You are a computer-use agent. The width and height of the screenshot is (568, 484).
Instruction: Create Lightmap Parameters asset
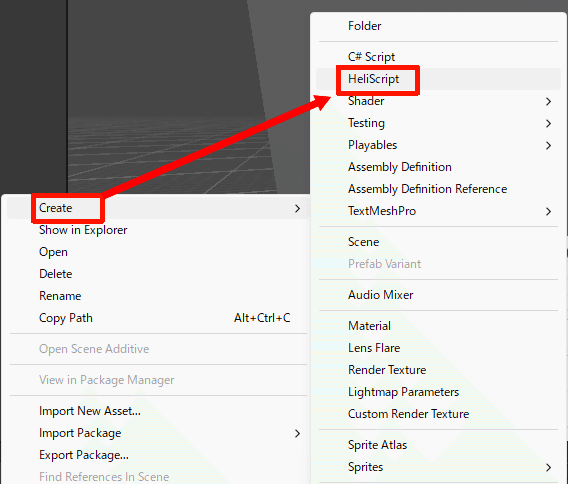(x=403, y=392)
